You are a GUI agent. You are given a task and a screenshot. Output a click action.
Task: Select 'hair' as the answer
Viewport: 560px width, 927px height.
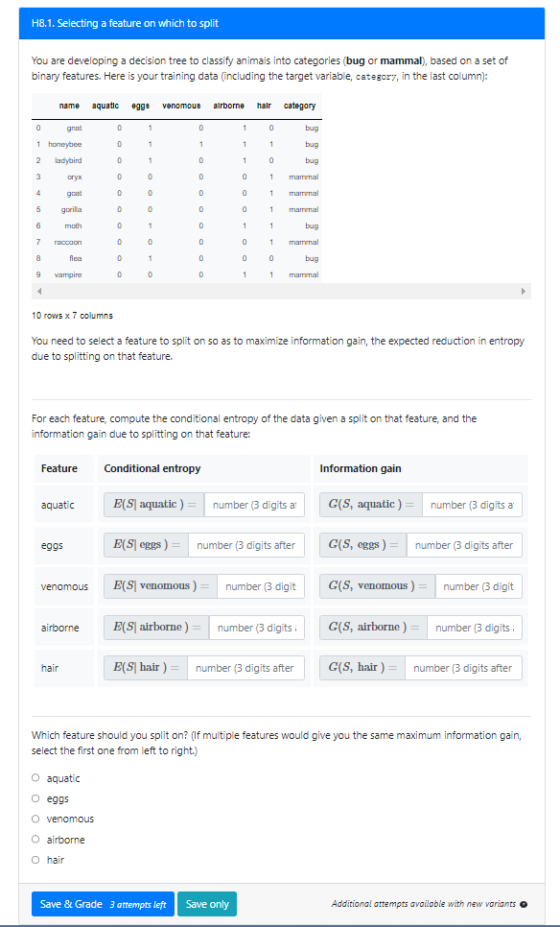[x=34, y=859]
